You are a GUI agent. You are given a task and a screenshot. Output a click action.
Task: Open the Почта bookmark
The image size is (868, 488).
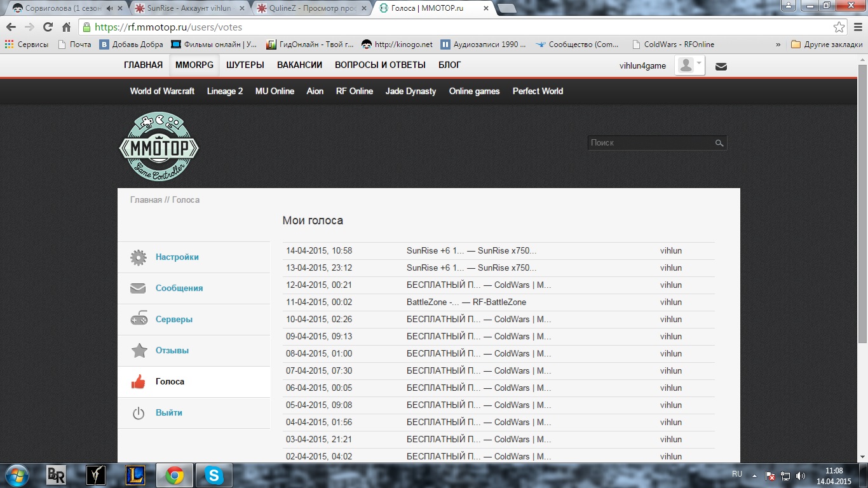point(74,44)
